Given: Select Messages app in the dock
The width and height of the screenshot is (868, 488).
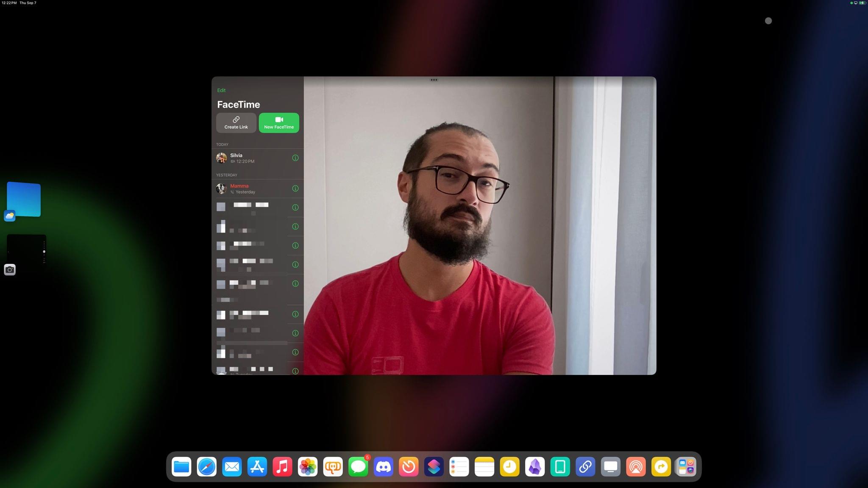Looking at the screenshot, I should [358, 467].
